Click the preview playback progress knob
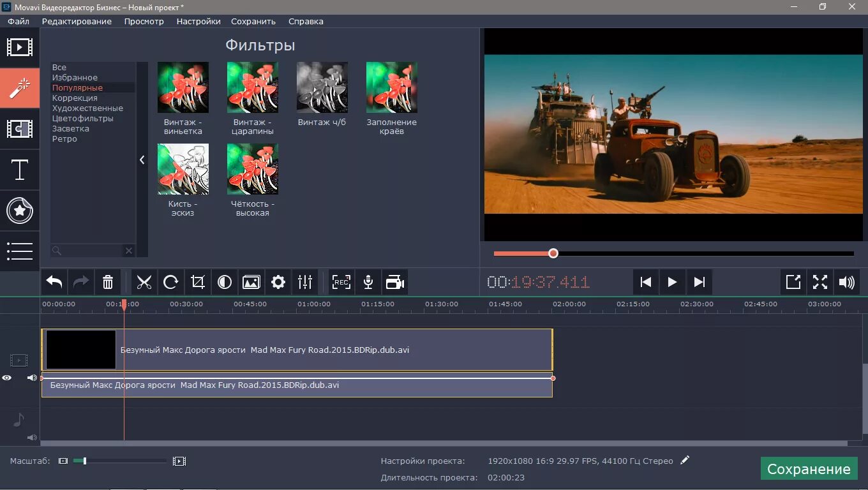868x490 pixels. 553,253
